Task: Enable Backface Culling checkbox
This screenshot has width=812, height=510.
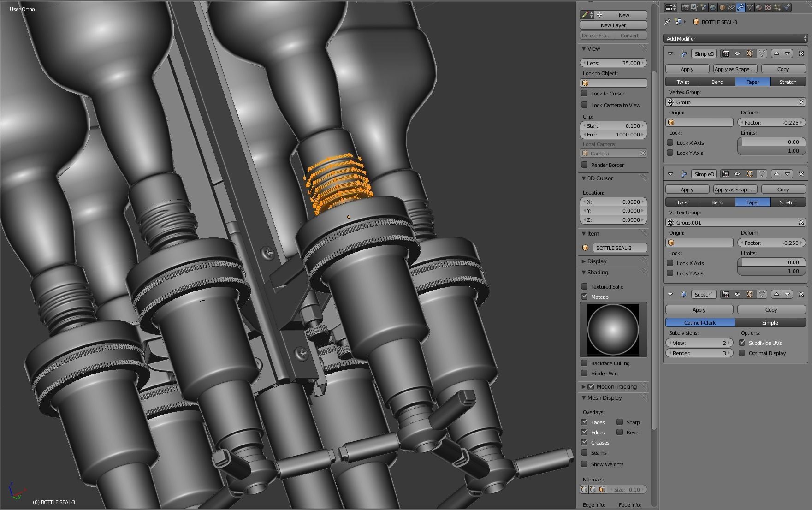Action: coord(585,363)
